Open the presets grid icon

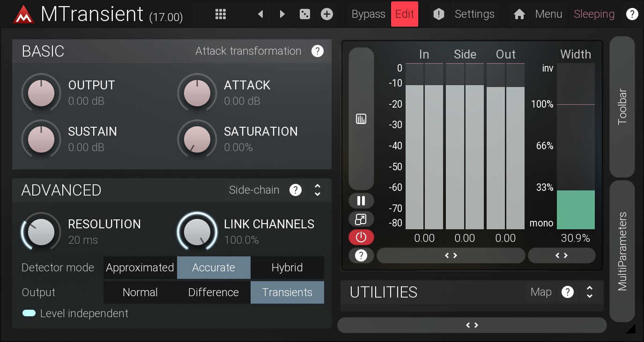pos(221,14)
